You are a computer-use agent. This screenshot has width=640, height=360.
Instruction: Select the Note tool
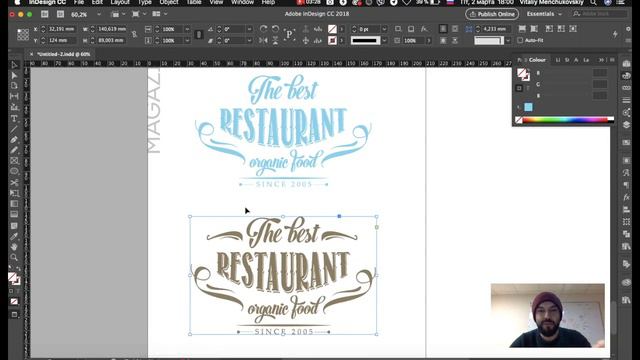coord(14,226)
